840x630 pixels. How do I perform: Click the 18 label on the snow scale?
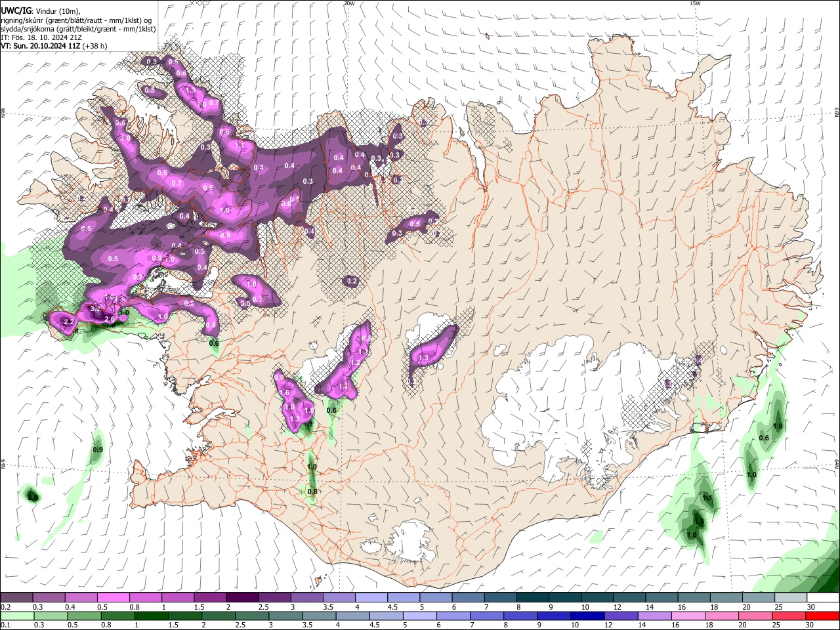tap(714, 607)
